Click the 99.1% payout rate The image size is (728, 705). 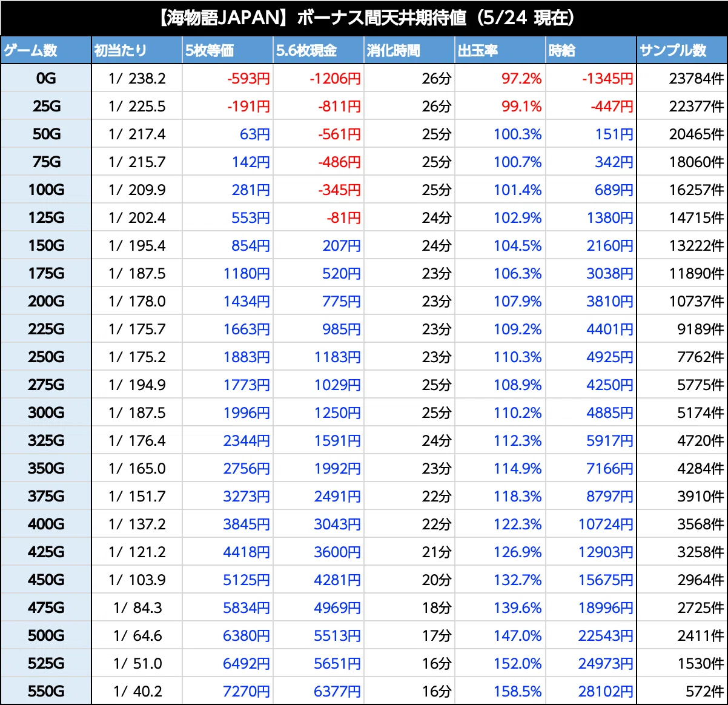[x=521, y=106]
